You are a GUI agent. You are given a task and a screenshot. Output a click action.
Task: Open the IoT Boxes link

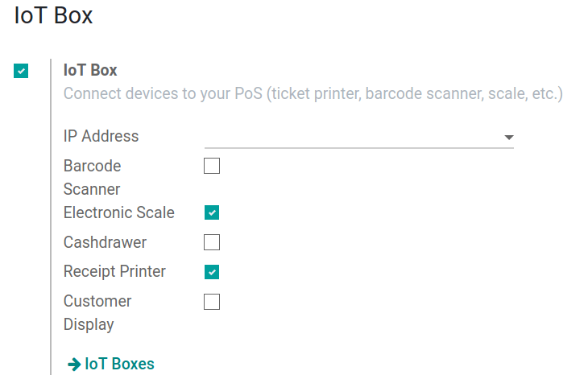[x=120, y=364]
